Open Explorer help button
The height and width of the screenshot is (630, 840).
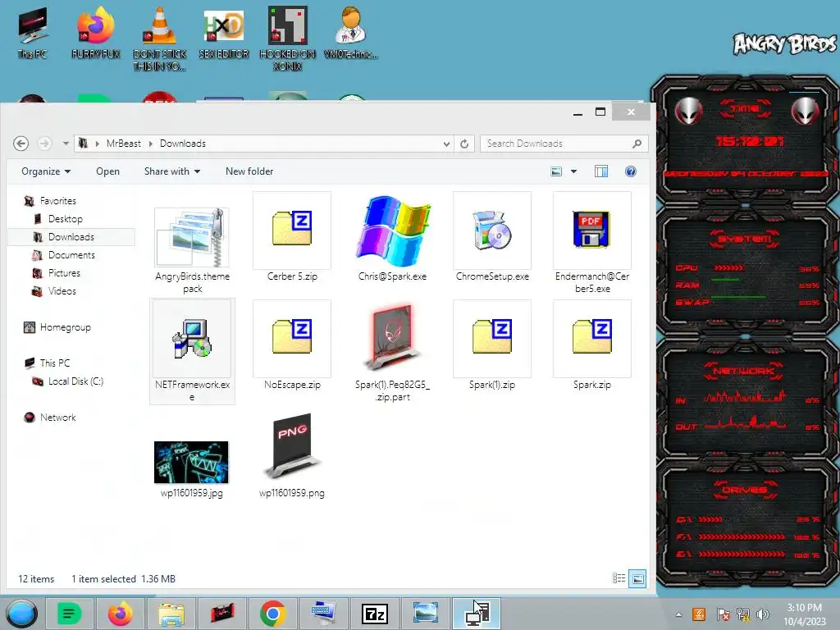[631, 171]
